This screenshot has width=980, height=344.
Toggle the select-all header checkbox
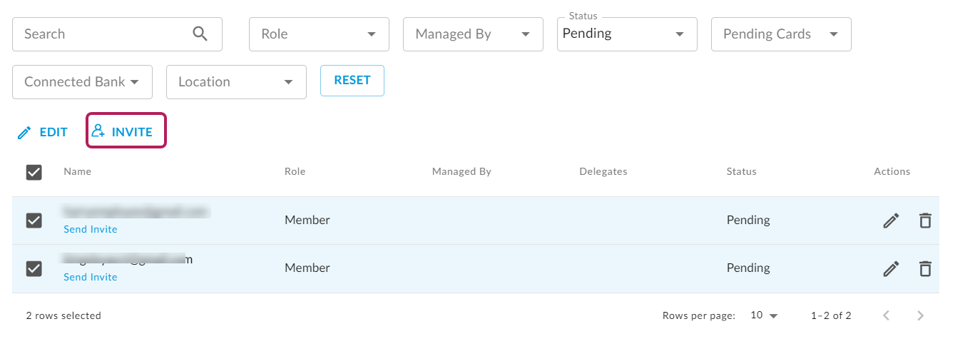pos(34,172)
